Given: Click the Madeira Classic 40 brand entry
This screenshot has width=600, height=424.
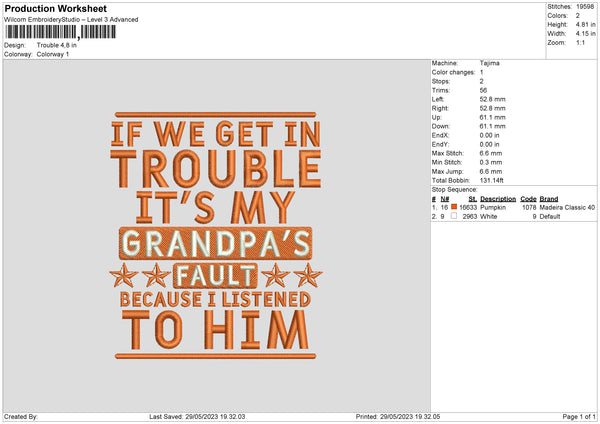Looking at the screenshot, I should [568, 207].
